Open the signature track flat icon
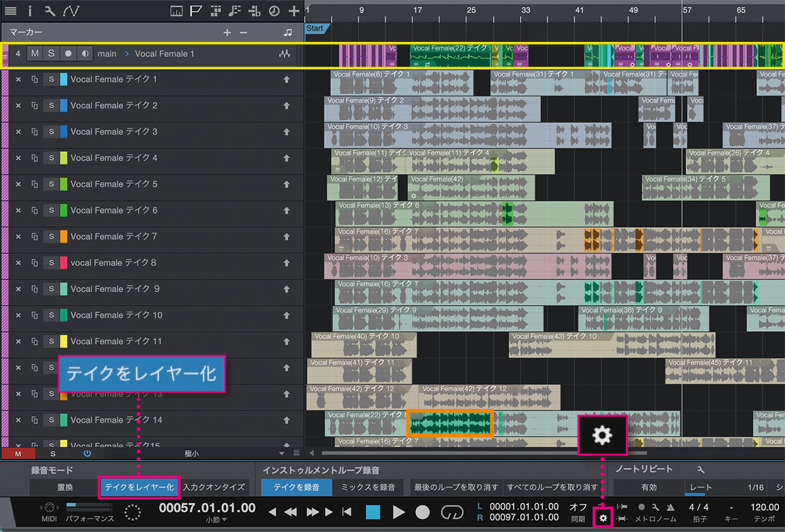The width and height of the screenshot is (785, 532). pyautogui.click(x=255, y=10)
